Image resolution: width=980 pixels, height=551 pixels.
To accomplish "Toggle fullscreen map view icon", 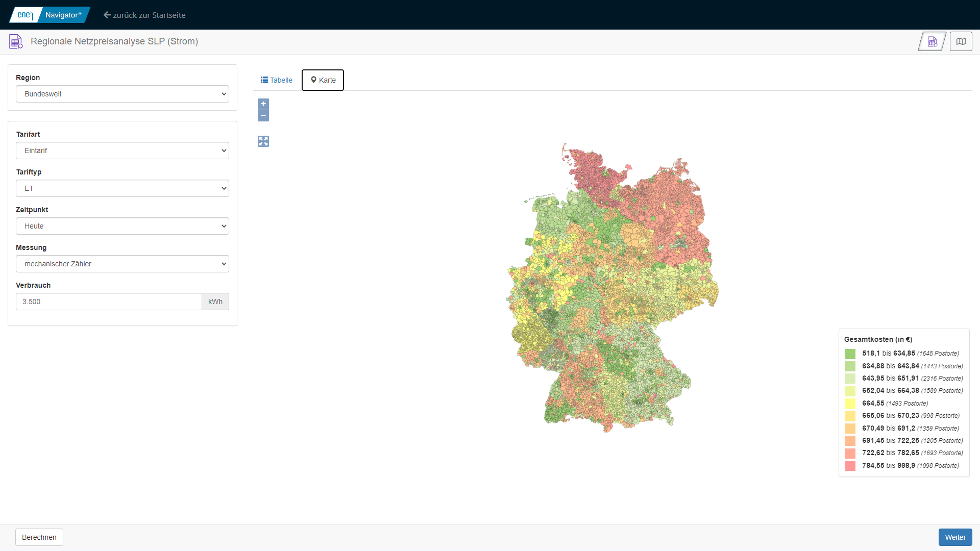I will coord(263,141).
